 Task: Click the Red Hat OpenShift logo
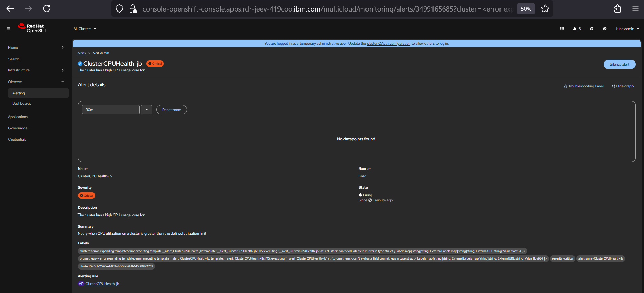(x=33, y=28)
